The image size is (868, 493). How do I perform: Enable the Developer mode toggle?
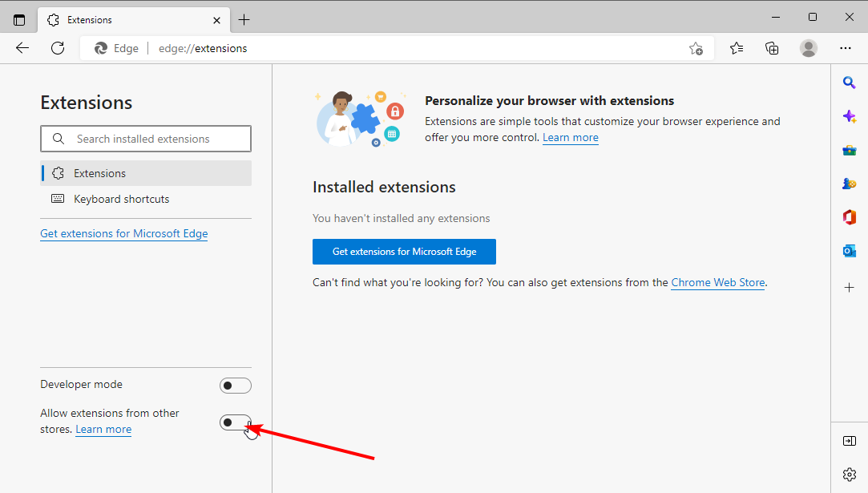click(x=235, y=386)
